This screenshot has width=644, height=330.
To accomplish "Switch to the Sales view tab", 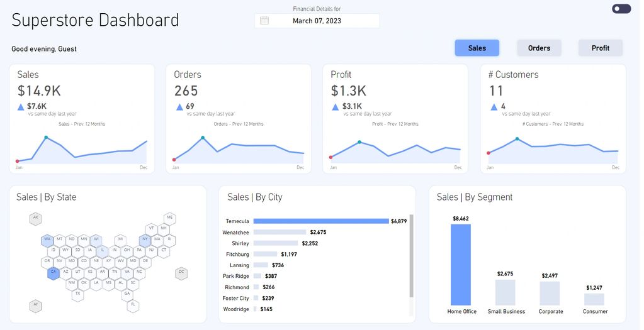I will coord(477,48).
